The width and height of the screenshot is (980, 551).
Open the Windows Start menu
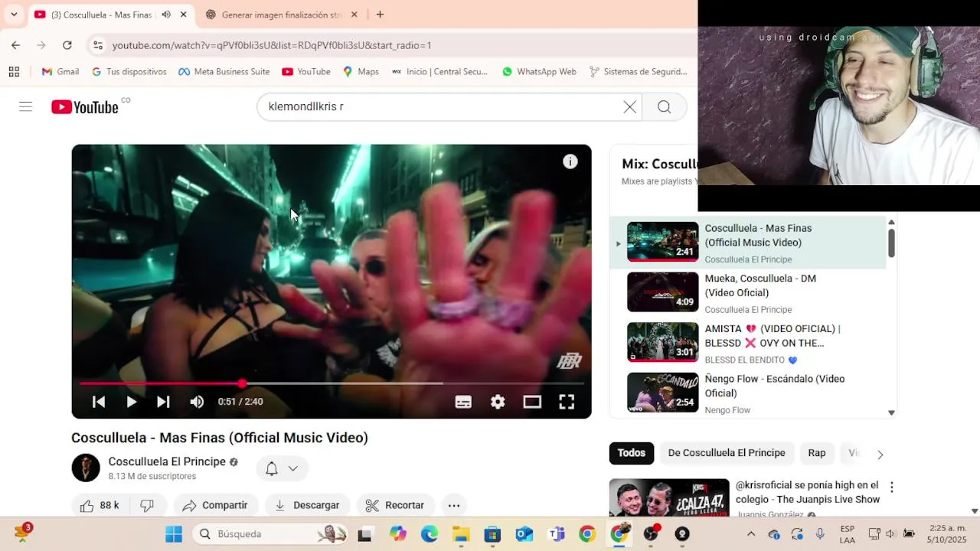click(x=174, y=534)
